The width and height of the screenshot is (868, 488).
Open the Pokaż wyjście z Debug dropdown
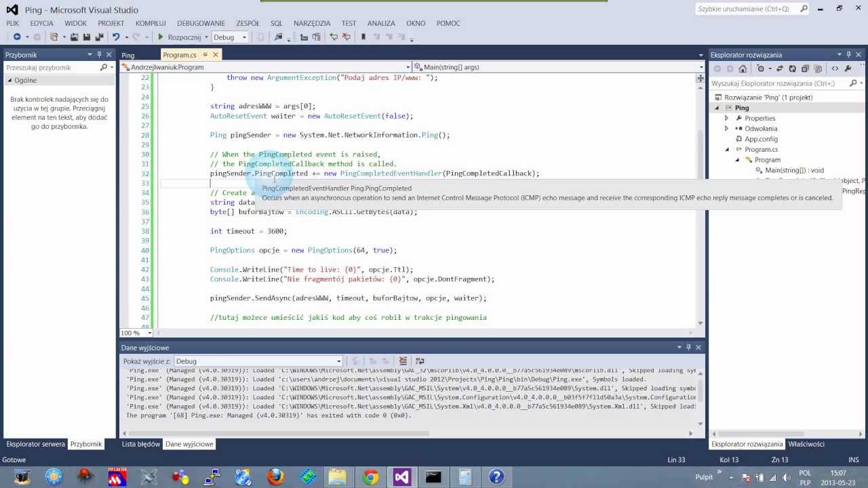(258, 361)
